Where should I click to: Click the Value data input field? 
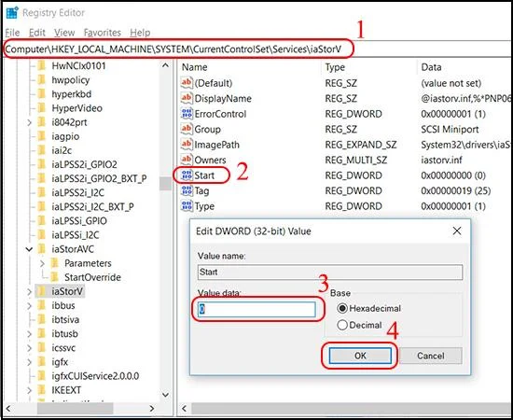256,309
